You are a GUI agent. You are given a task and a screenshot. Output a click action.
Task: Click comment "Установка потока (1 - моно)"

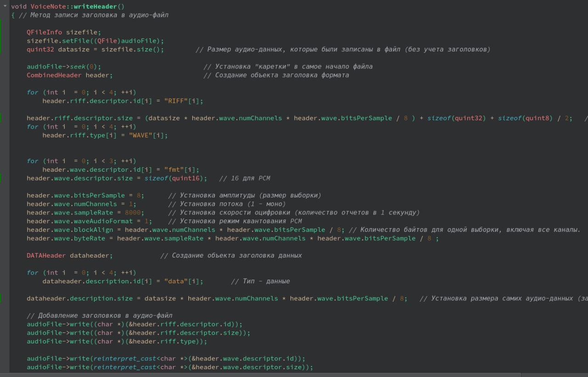(227, 204)
